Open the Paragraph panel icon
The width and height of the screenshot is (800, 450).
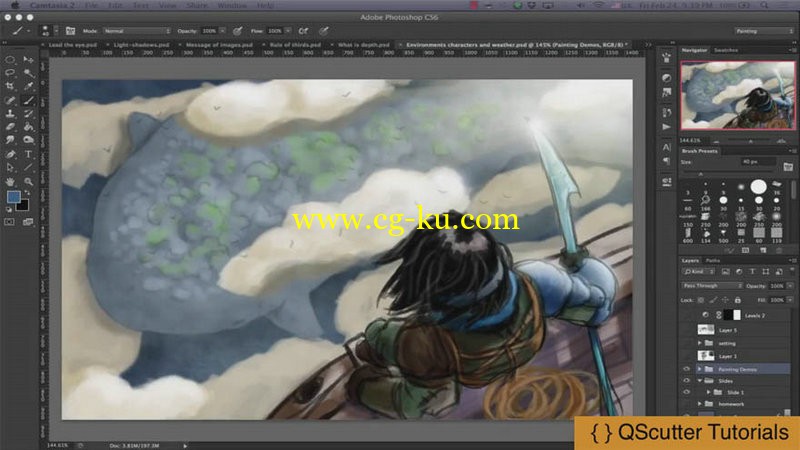coord(666,161)
